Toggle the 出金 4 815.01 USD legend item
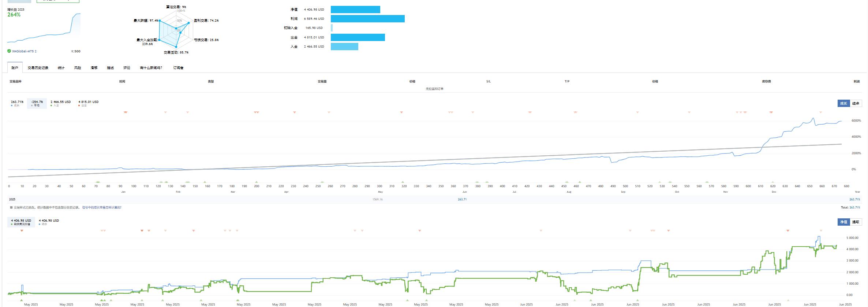 pyautogui.click(x=88, y=103)
